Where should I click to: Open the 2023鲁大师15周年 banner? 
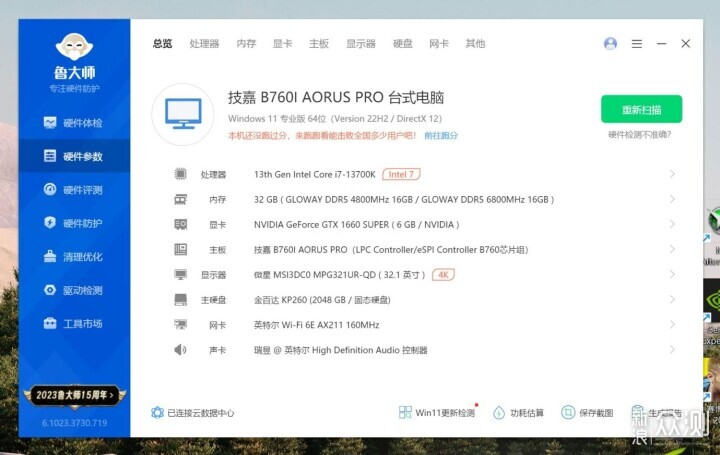click(74, 395)
